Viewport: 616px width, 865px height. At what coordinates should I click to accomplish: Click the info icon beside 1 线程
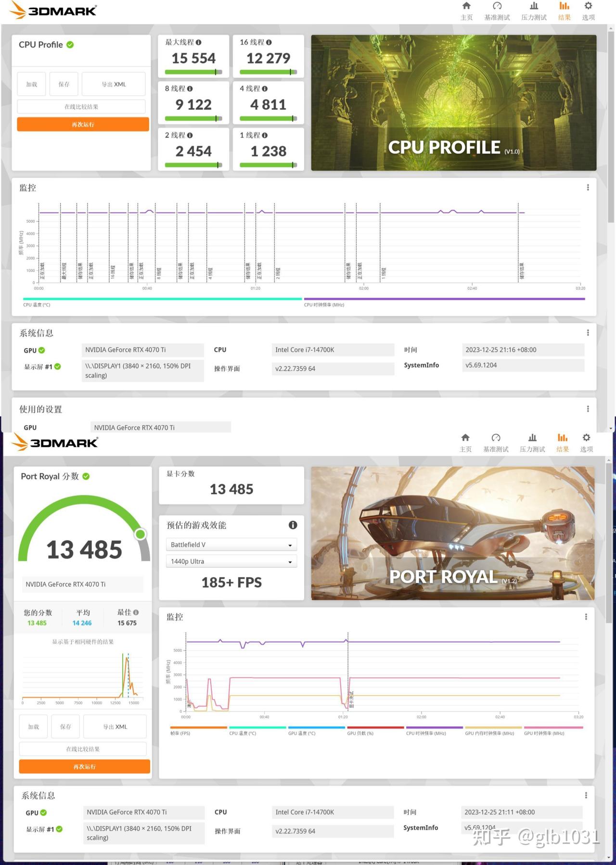coord(265,135)
